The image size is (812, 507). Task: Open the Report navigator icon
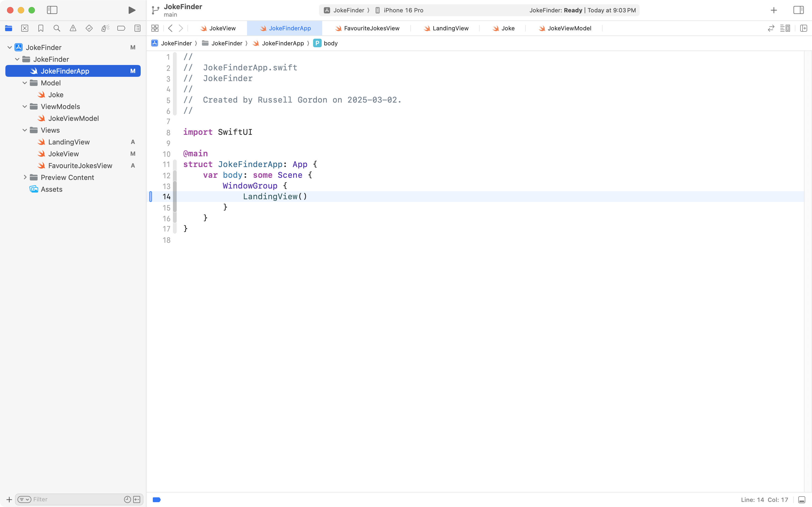point(137,28)
